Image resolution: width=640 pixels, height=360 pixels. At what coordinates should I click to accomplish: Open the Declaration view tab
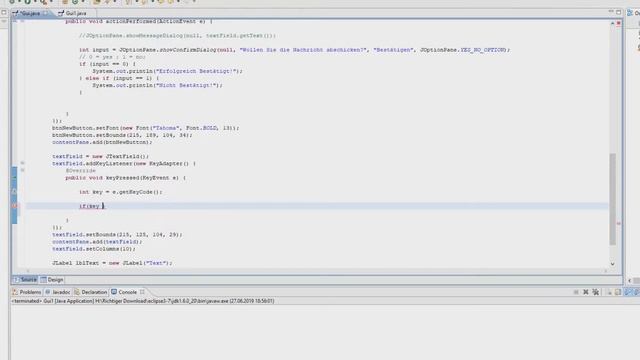click(x=91, y=292)
